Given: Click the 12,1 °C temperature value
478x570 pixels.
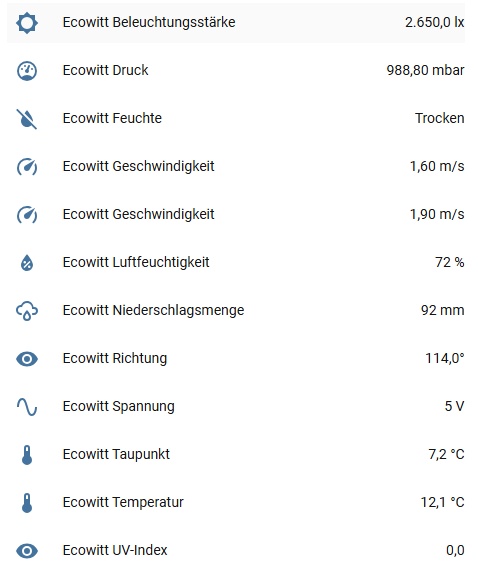Looking at the screenshot, I should coord(442,502).
